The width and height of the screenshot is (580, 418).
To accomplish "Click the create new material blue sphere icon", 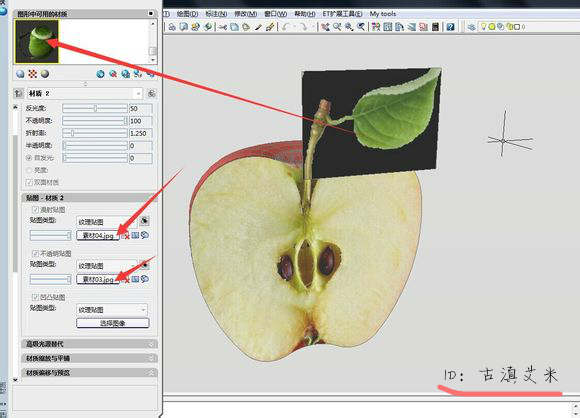I will [100, 74].
